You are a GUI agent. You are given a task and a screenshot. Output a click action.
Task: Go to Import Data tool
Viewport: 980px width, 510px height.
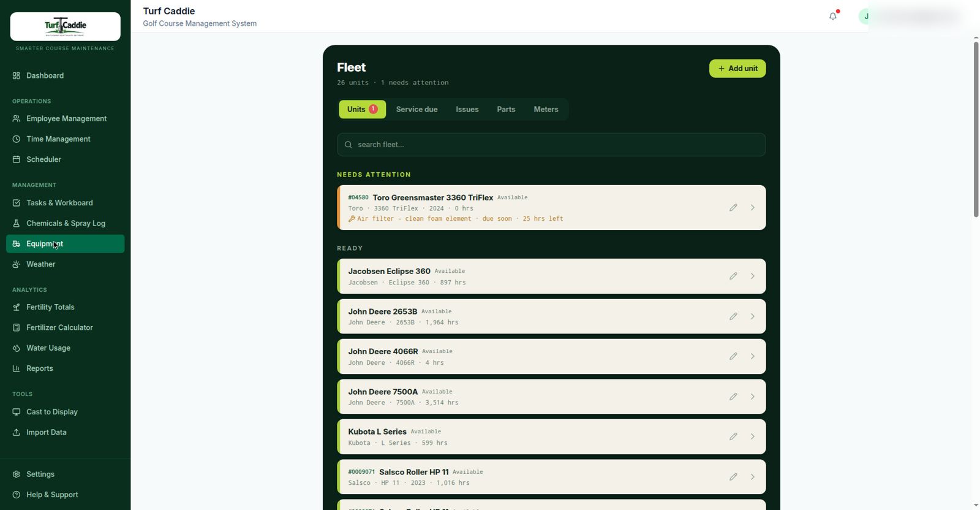[66, 432]
